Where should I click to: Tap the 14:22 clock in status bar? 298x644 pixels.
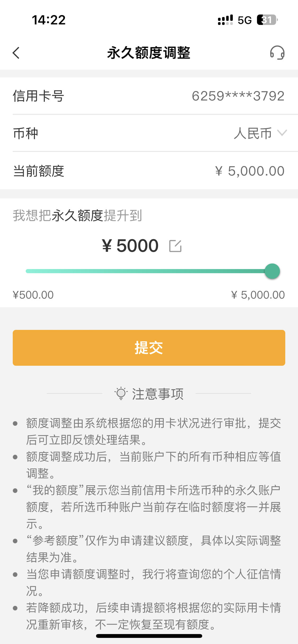pyautogui.click(x=49, y=20)
